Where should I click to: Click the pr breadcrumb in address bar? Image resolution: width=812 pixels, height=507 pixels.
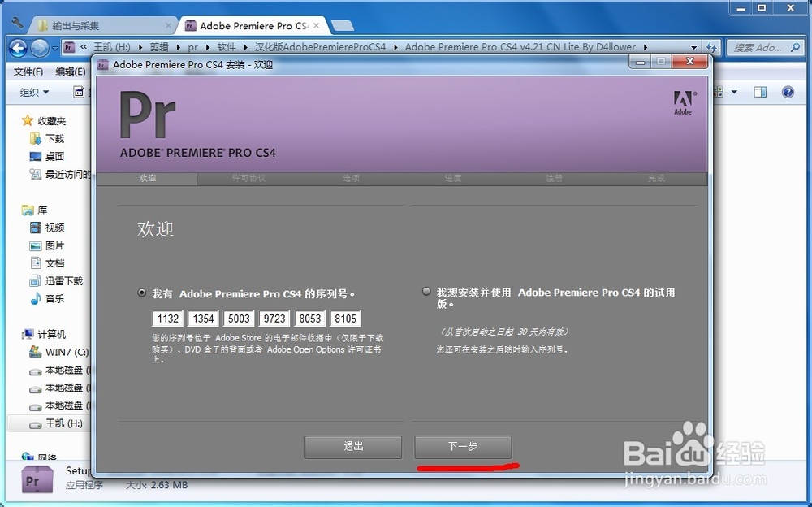click(x=192, y=47)
